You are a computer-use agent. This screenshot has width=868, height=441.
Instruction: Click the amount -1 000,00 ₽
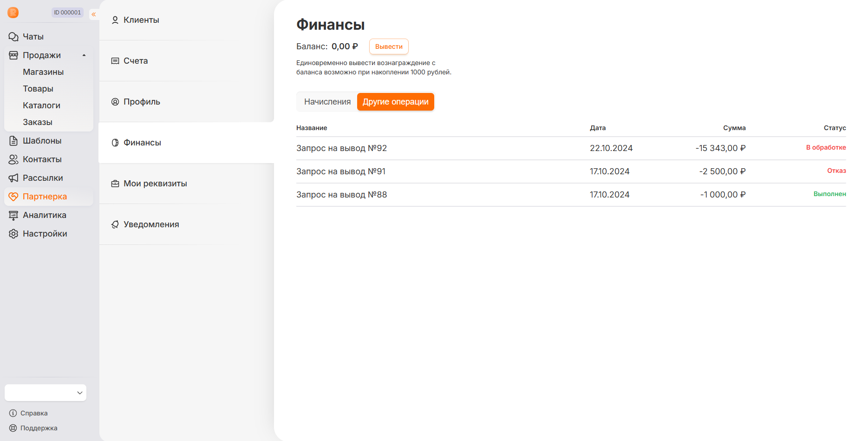pyautogui.click(x=723, y=195)
